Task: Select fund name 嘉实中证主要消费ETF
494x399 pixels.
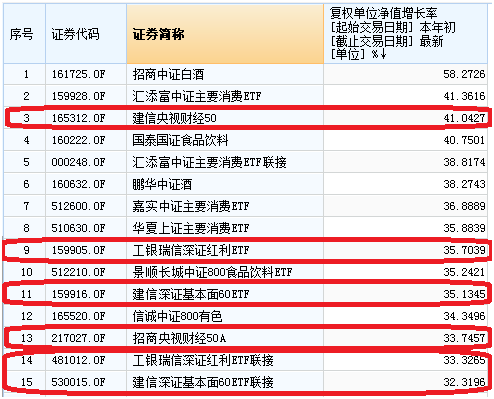Action: (x=191, y=206)
